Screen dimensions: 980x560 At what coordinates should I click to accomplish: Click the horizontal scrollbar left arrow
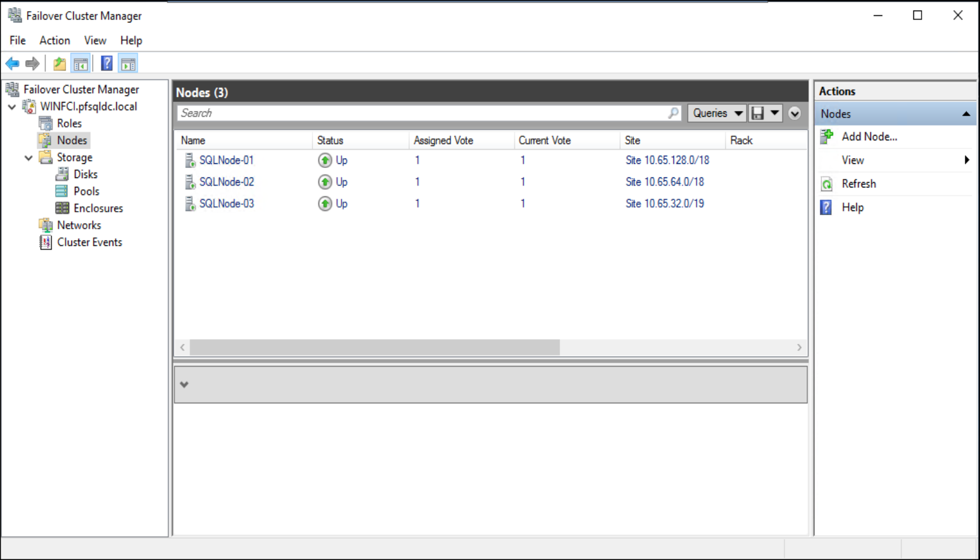(182, 348)
